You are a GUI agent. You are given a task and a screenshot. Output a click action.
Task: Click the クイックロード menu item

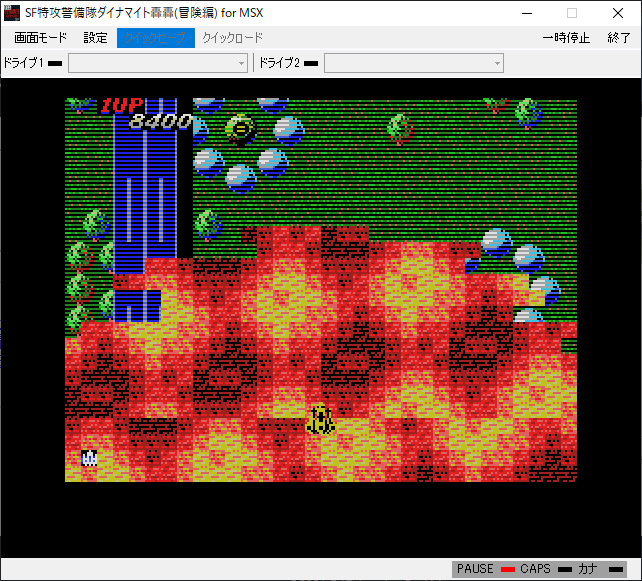(233, 38)
